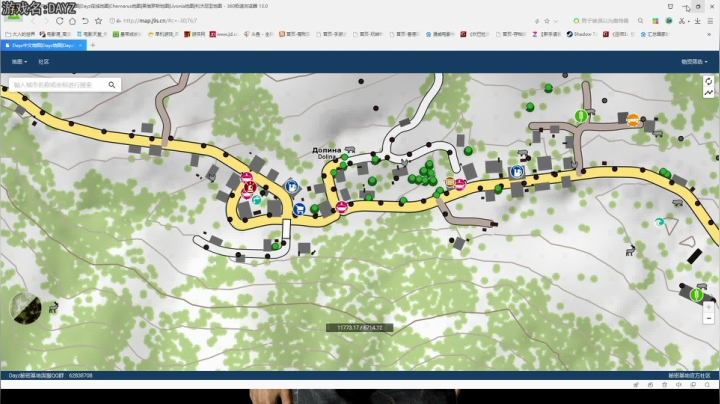The width and height of the screenshot is (720, 404).
Task: Click the tan marker beside the pink marker
Action: [450, 182]
